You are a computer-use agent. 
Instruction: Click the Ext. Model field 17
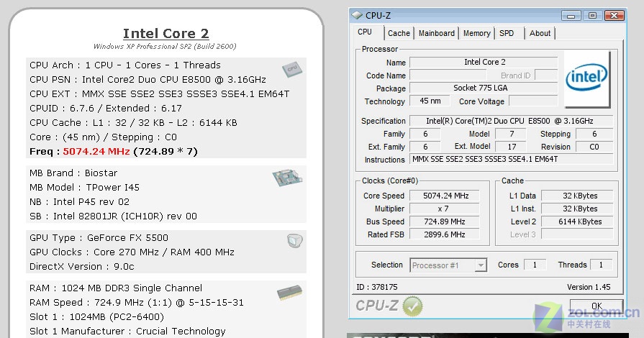510,147
